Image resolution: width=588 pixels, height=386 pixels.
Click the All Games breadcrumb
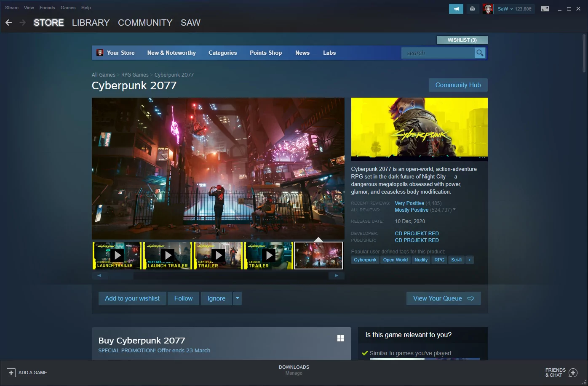pos(104,75)
